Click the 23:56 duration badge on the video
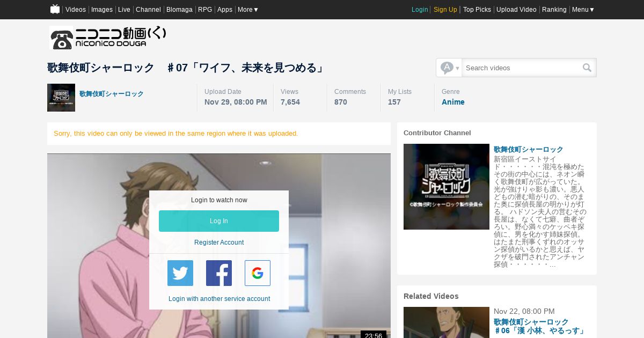 (x=374, y=335)
